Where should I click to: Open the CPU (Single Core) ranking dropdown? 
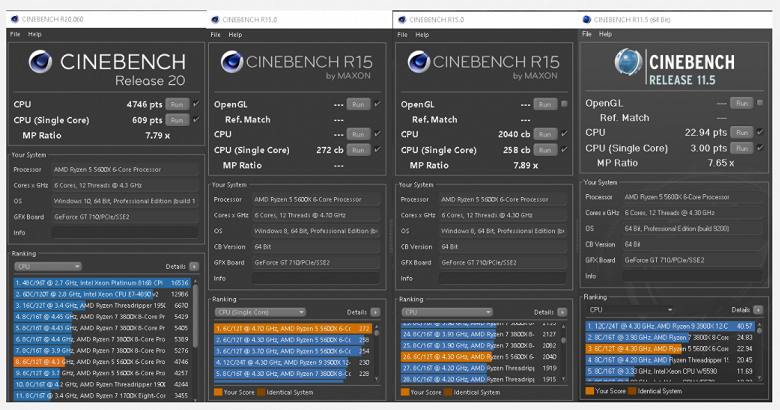tap(259, 312)
